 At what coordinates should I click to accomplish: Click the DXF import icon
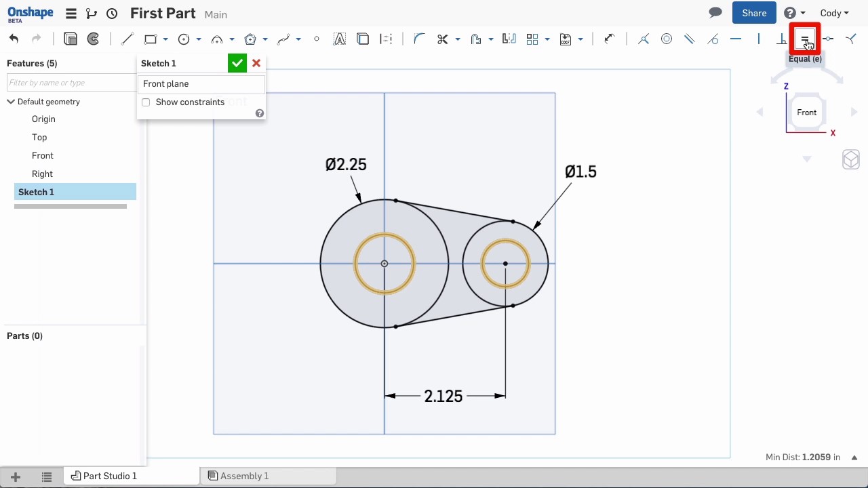[x=566, y=39]
